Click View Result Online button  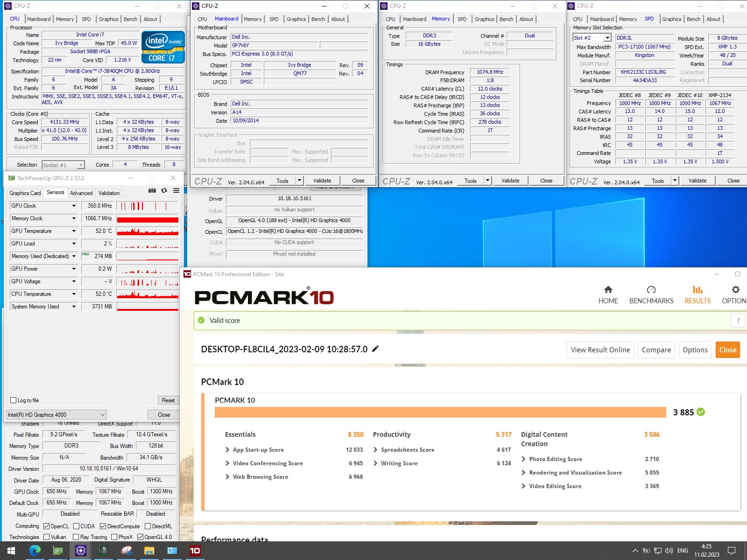600,350
